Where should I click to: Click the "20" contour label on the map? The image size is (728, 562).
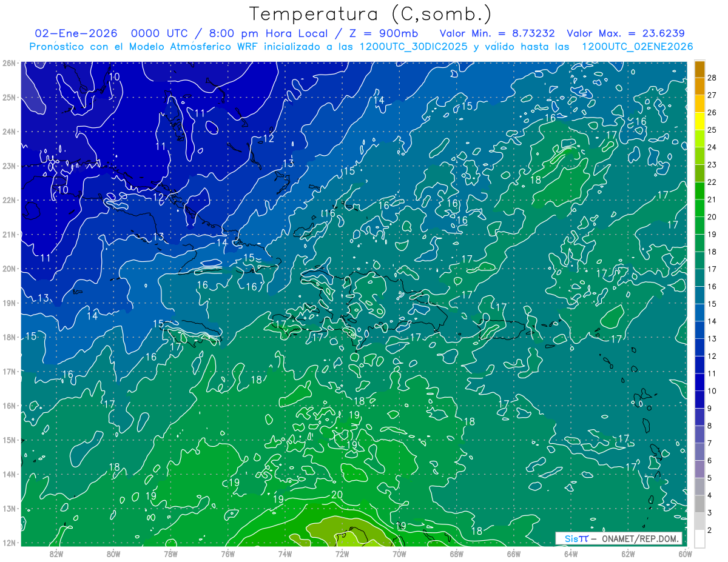pyautogui.click(x=337, y=495)
